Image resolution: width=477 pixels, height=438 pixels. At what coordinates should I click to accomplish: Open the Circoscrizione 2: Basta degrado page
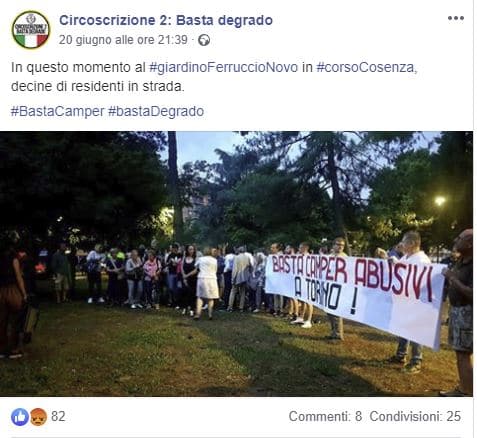166,20
